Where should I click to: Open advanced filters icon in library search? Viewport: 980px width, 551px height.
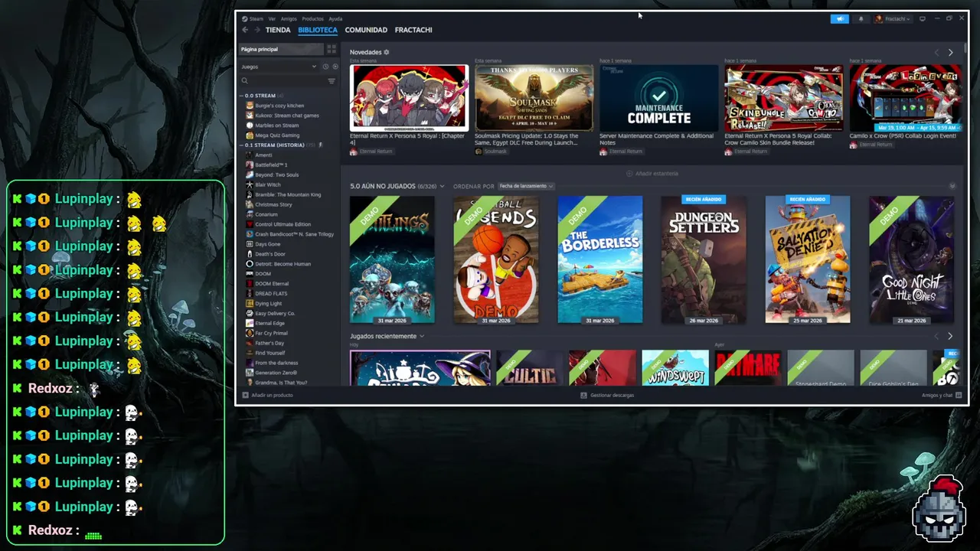point(332,81)
